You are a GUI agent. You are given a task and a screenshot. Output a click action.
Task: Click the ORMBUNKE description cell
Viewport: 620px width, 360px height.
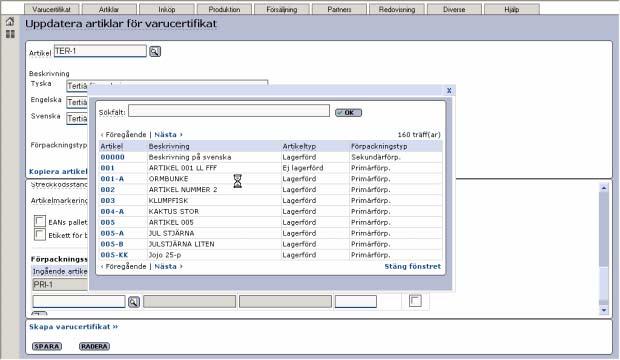tap(168, 179)
